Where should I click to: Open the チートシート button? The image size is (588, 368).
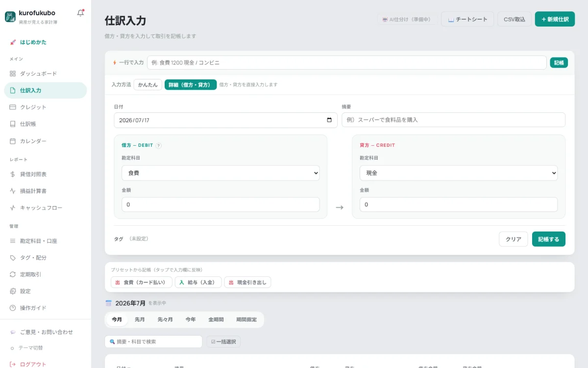tap(467, 19)
